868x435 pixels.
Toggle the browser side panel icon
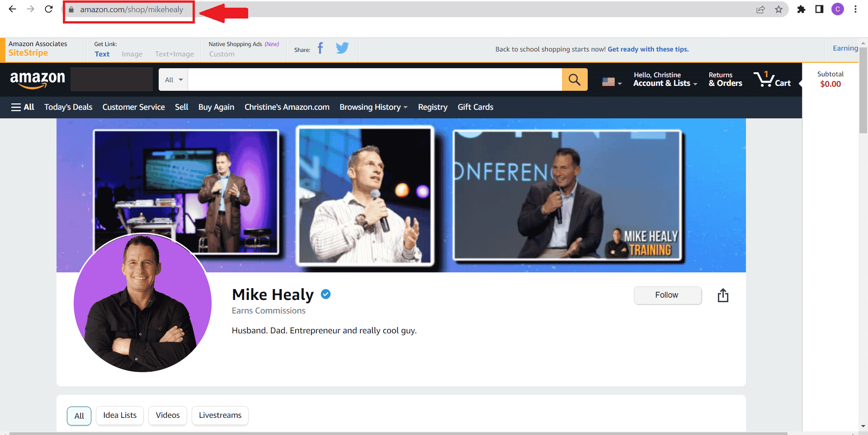(819, 9)
